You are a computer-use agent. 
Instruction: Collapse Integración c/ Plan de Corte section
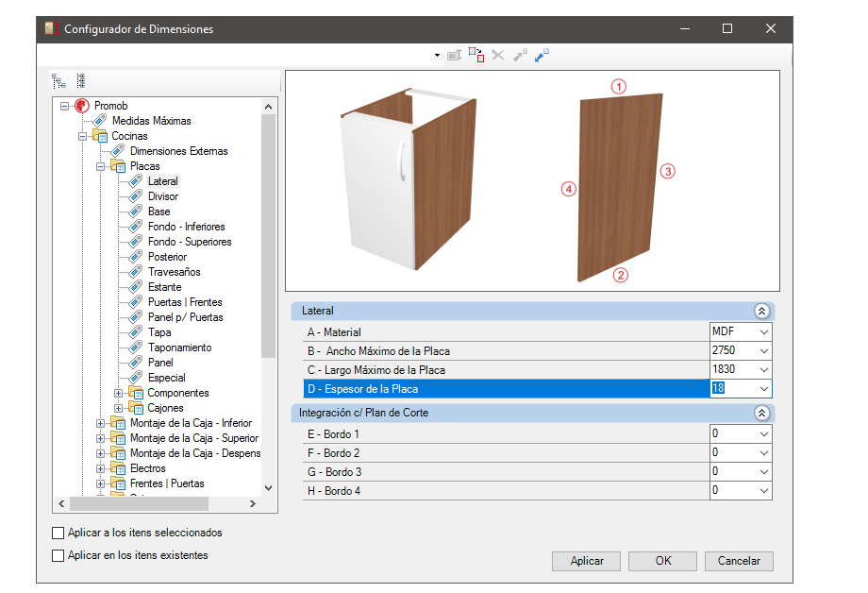(x=761, y=413)
